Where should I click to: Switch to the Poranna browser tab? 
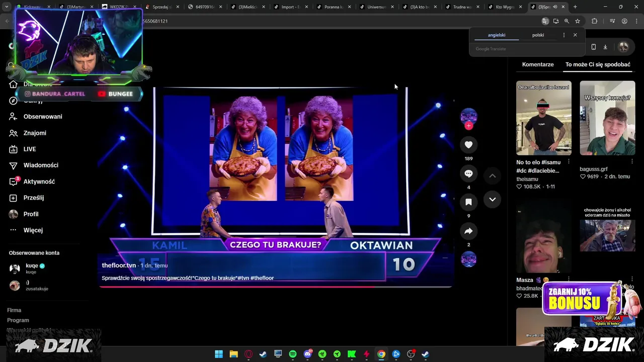tap(334, 7)
